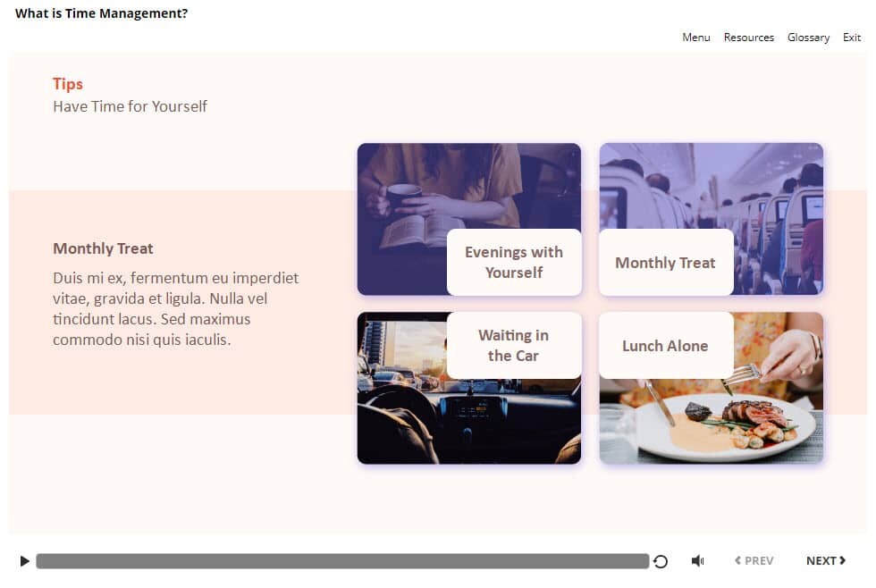
Task: Select the Monthly Treat card label
Action: point(665,263)
